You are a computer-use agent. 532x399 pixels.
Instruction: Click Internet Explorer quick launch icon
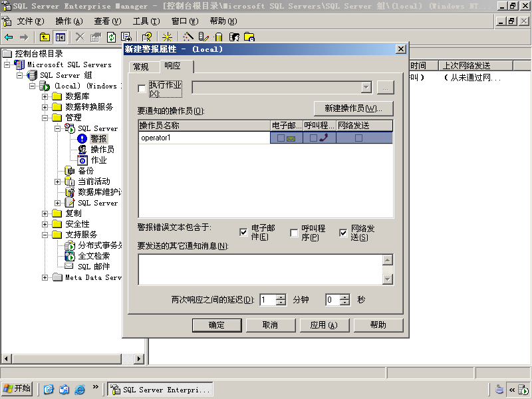coord(80,389)
